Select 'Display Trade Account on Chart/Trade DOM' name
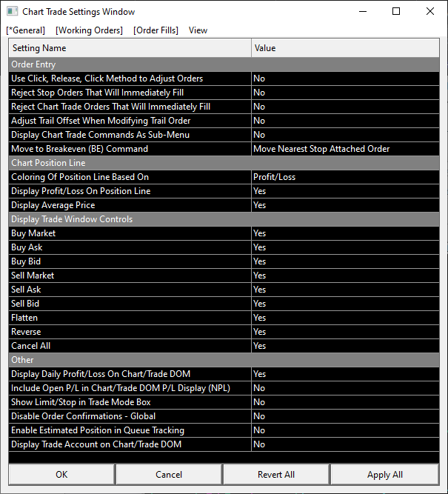The width and height of the screenshot is (448, 494). [130, 444]
